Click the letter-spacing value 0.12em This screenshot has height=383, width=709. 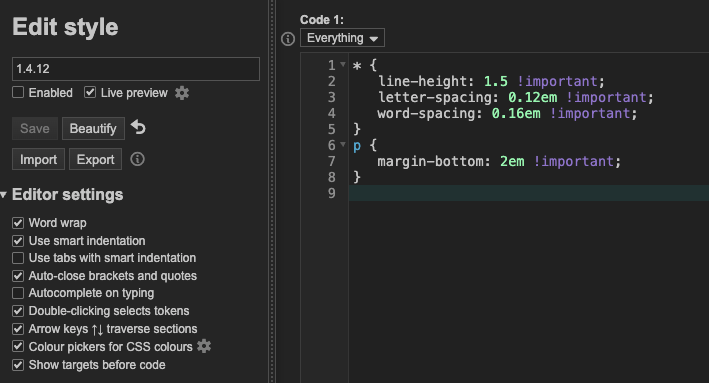pyautogui.click(x=532, y=97)
